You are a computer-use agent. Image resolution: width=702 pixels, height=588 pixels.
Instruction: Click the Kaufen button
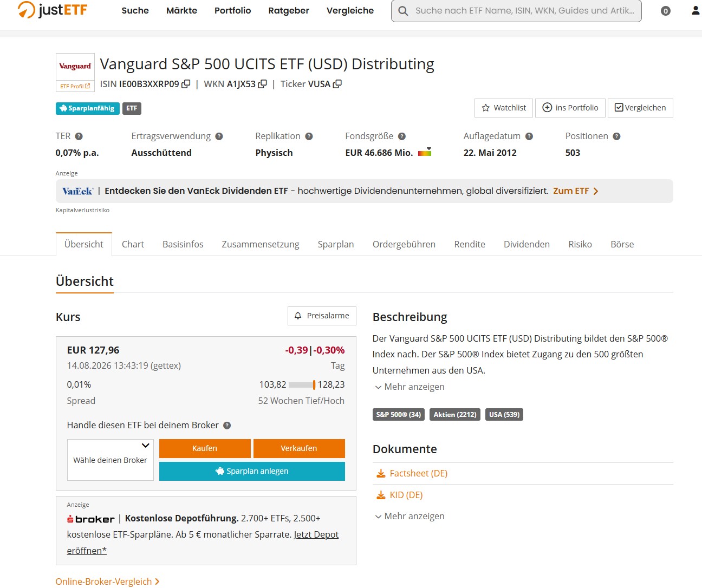point(205,448)
